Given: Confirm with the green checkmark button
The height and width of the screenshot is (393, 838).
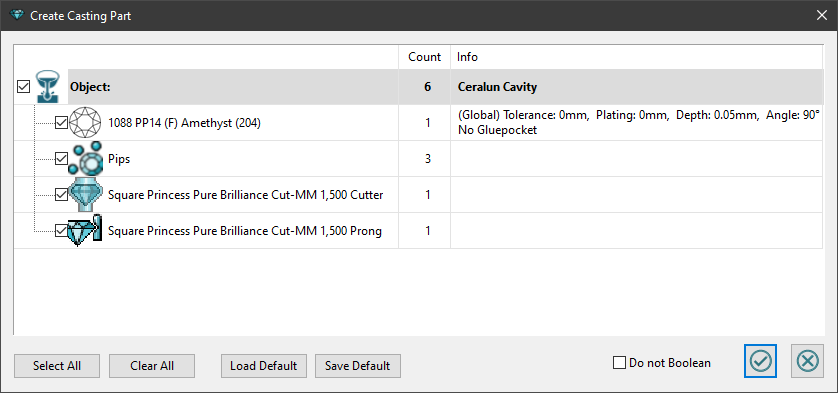Looking at the screenshot, I should pyautogui.click(x=761, y=361).
